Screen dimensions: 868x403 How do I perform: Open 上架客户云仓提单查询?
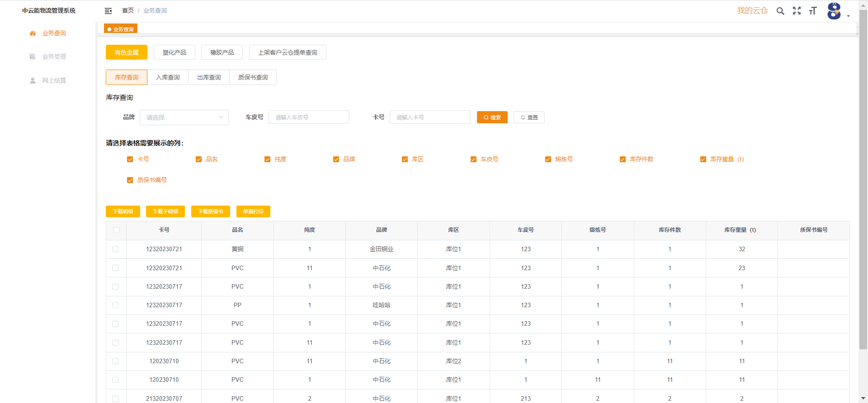288,52
